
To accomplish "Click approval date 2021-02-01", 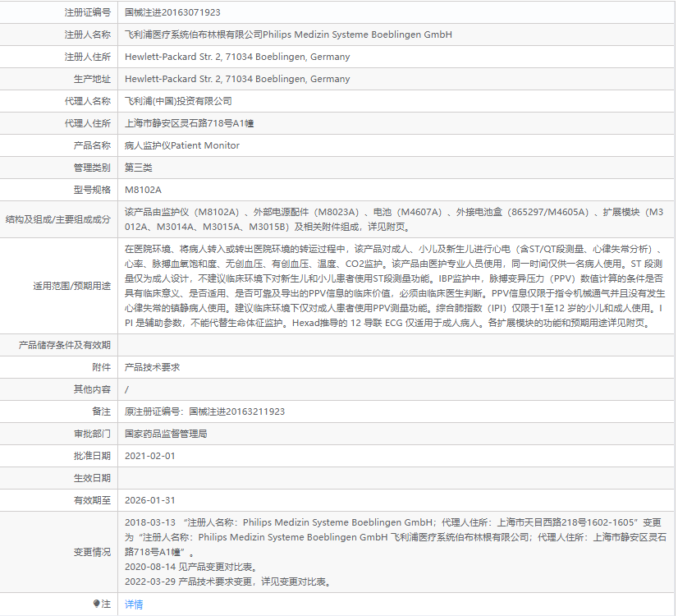I will click(150, 456).
